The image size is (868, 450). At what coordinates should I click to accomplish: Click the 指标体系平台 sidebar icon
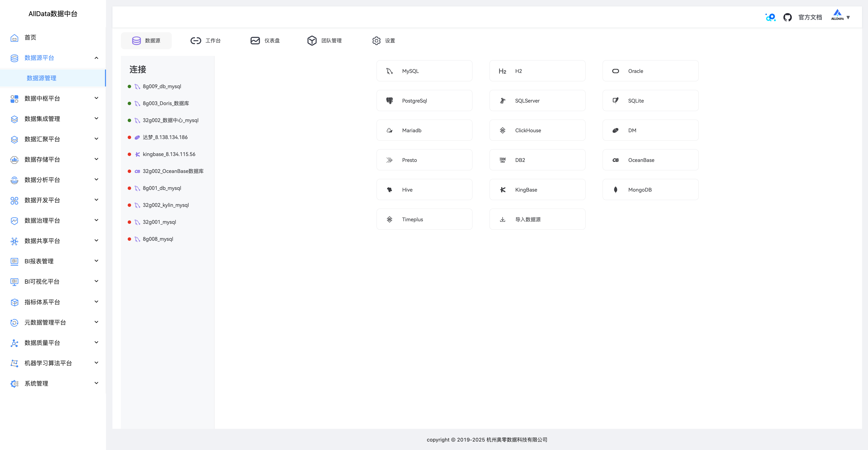pyautogui.click(x=14, y=302)
